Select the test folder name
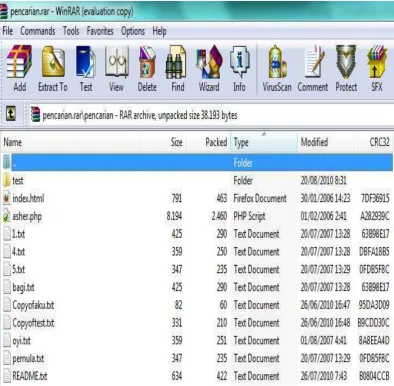Screen dimensions: 394x386 (x=18, y=181)
